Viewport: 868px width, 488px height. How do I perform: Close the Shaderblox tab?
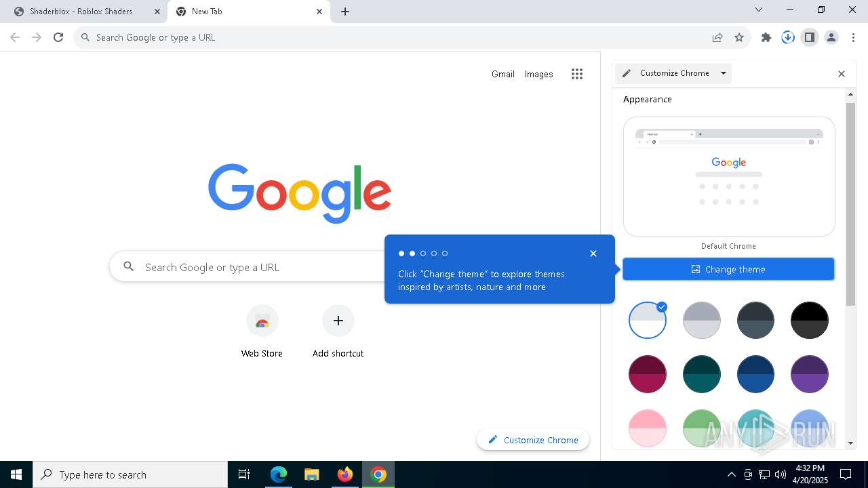157,12
